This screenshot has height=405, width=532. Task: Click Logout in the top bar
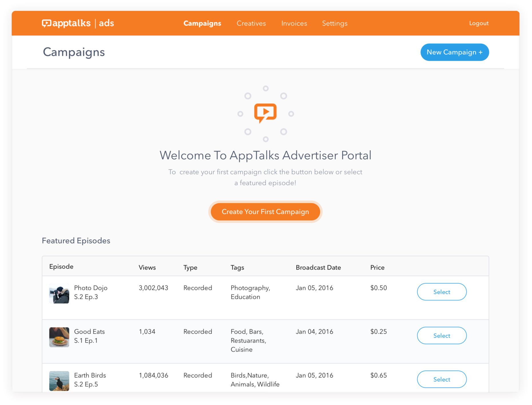coord(479,23)
